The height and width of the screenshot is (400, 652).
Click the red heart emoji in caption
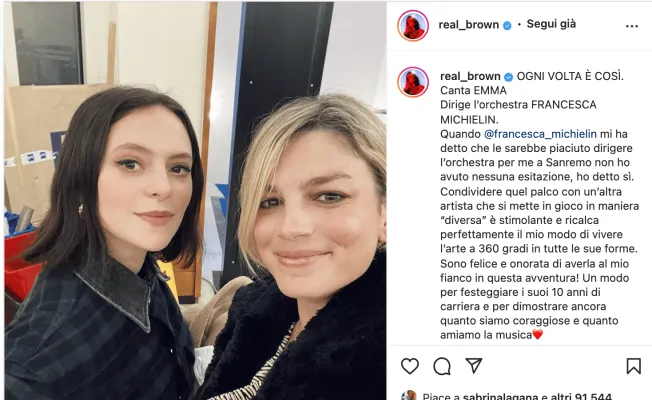pyautogui.click(x=538, y=334)
